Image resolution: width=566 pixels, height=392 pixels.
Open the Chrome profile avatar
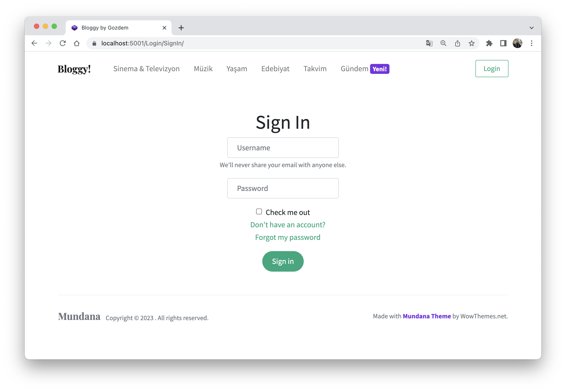(517, 43)
